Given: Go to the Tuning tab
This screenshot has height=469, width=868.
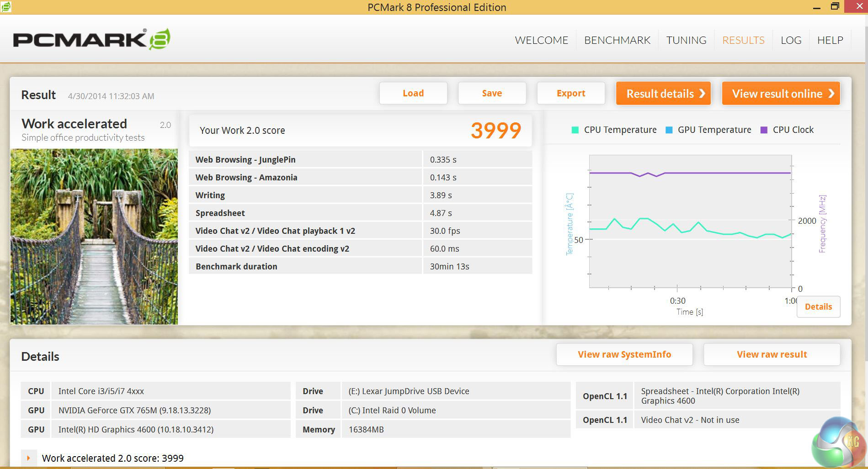Looking at the screenshot, I should 686,40.
